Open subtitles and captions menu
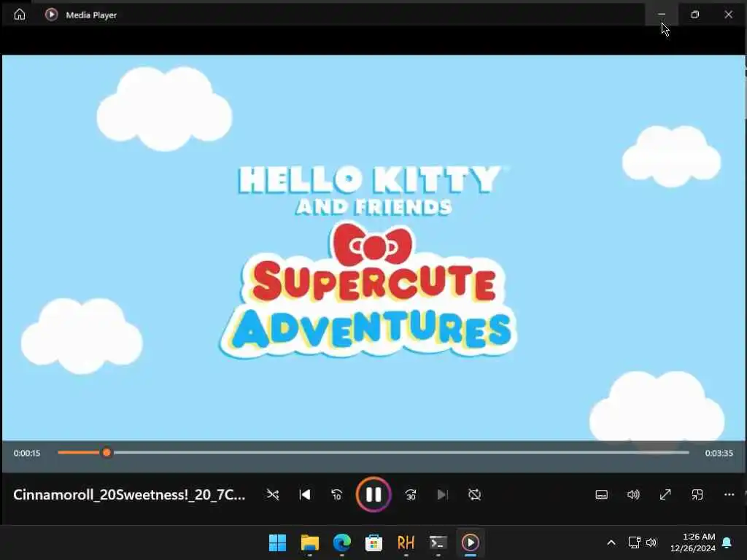The height and width of the screenshot is (560, 747). click(602, 495)
